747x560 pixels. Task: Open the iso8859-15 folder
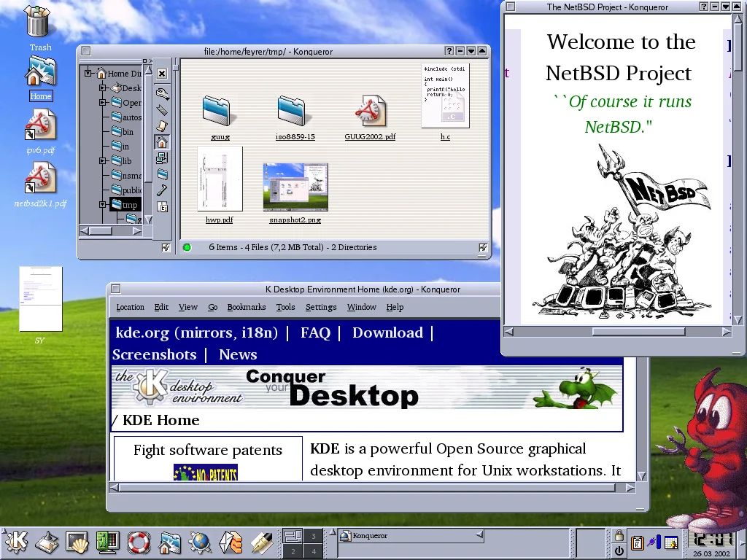point(295,117)
